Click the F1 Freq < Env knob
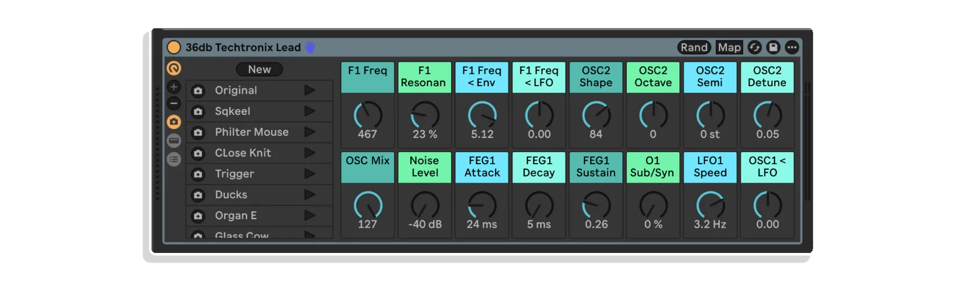 (x=482, y=115)
